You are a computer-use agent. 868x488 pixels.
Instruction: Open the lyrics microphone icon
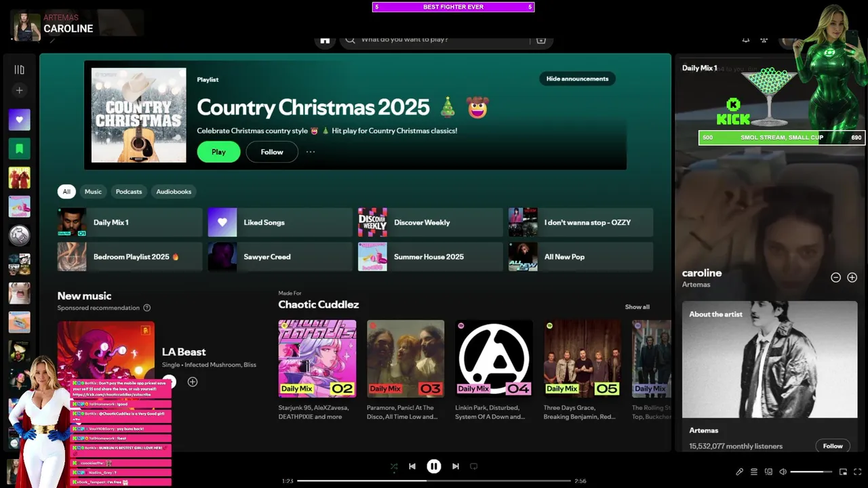[739, 472]
